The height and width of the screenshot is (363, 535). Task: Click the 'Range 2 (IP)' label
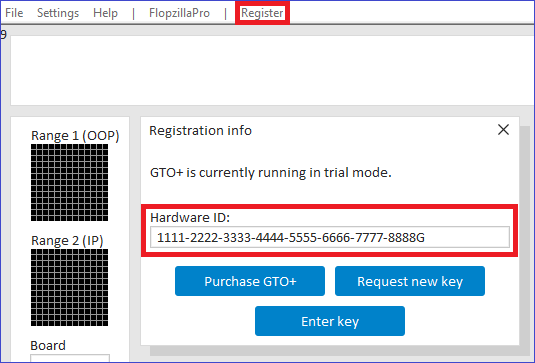click(67, 241)
